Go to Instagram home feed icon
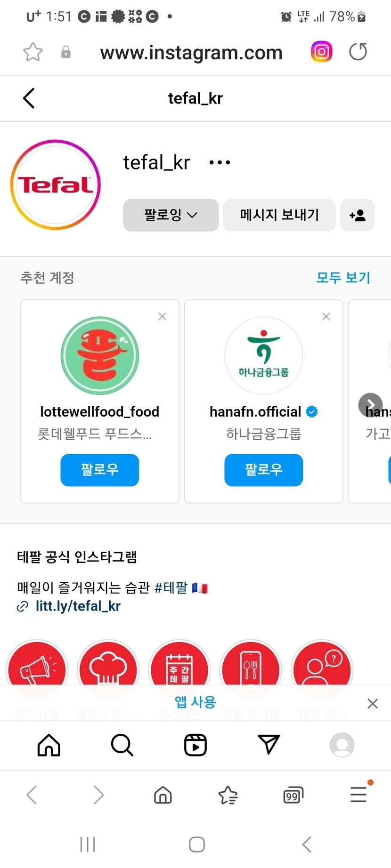391x868 pixels. (49, 745)
